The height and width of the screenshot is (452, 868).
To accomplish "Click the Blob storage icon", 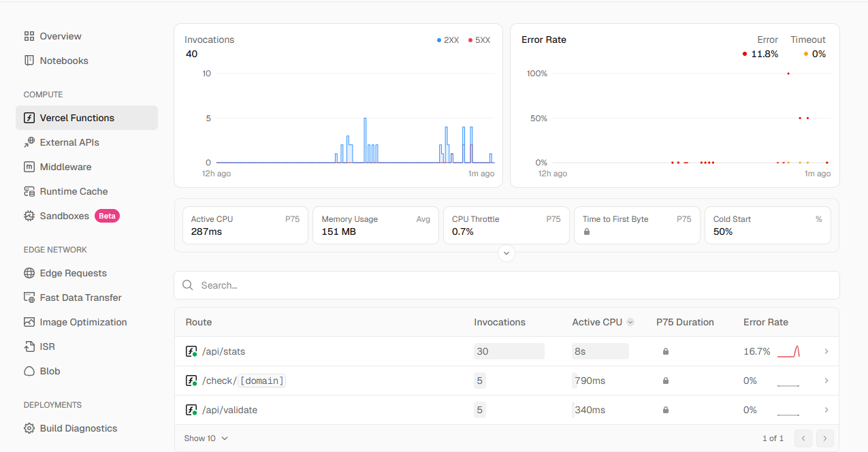I will click(29, 371).
